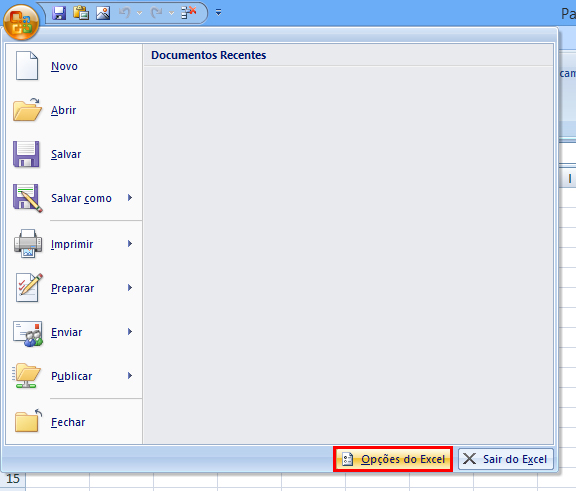Expand the Undo history dropdown arrow
This screenshot has width=576, height=491.
(139, 13)
